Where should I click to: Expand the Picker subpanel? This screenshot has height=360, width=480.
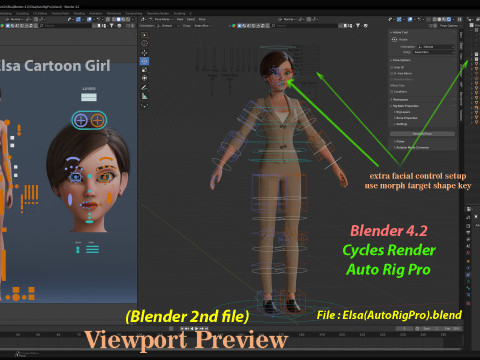[399, 141]
